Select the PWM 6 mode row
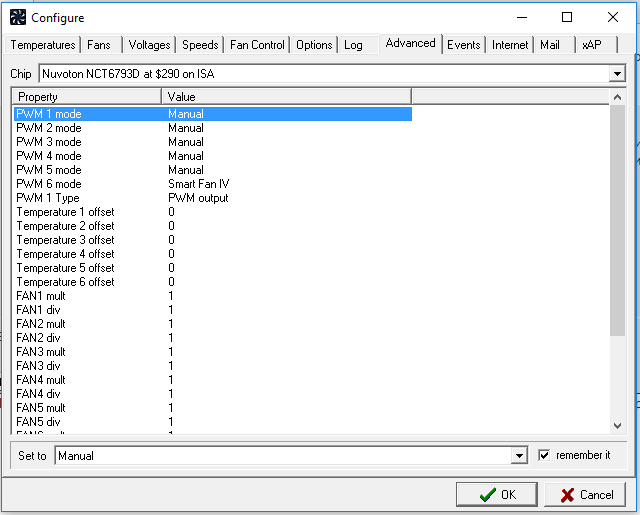This screenshot has width=640, height=515. tap(213, 184)
